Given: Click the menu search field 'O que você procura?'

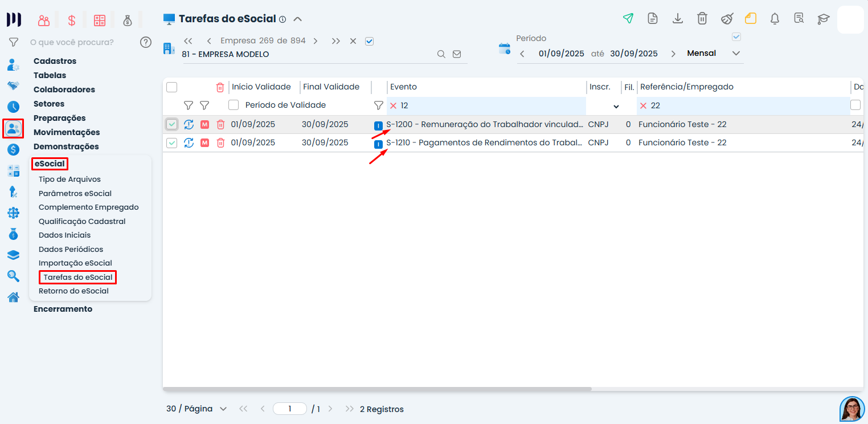Looking at the screenshot, I should [72, 42].
